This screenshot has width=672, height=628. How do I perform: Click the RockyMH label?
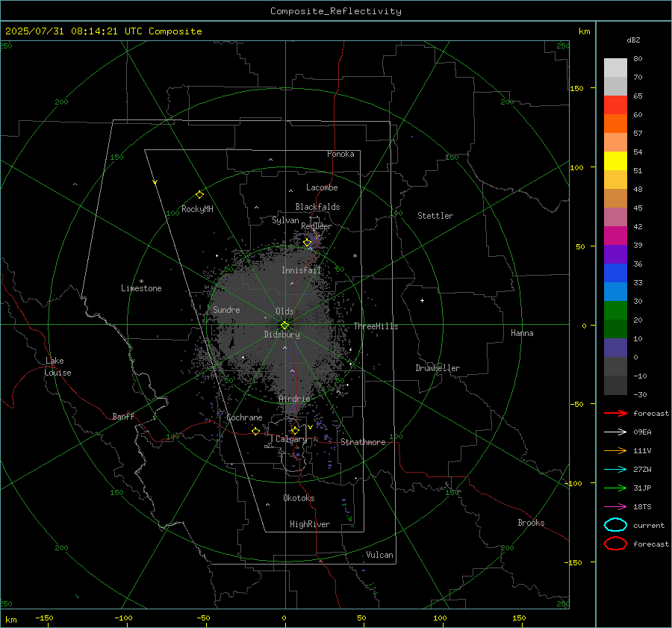(x=197, y=209)
